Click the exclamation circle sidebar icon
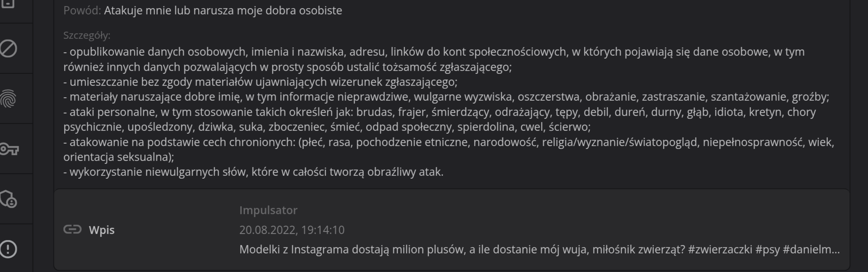The width and height of the screenshot is (868, 272). (x=9, y=249)
